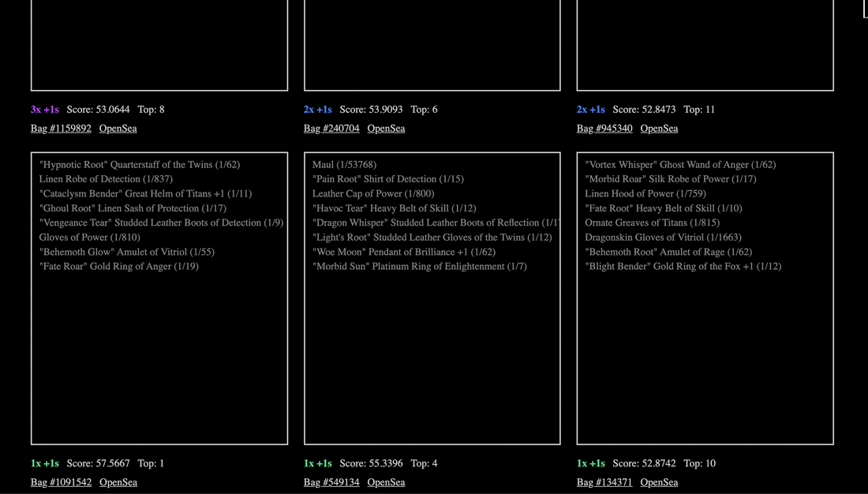Go to OpenSea link beside Bag #1091542
This screenshot has height=494, width=868.
(x=118, y=482)
